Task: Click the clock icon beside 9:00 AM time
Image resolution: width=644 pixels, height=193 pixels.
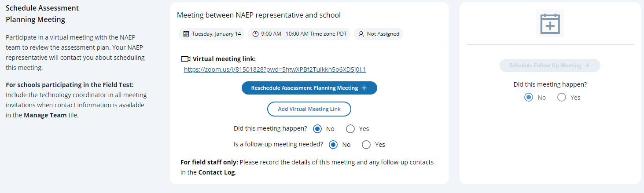Action: (x=255, y=34)
